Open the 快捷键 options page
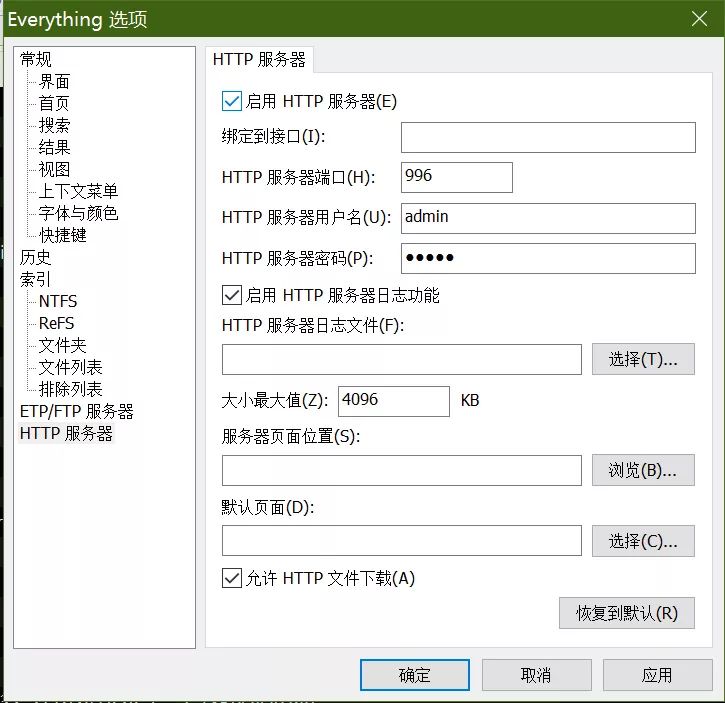 coord(63,235)
